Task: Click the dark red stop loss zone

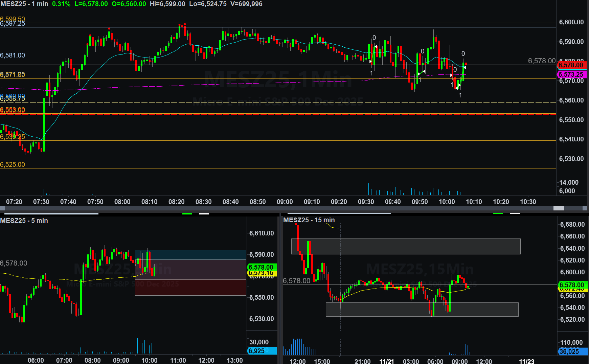Action: (x=190, y=287)
